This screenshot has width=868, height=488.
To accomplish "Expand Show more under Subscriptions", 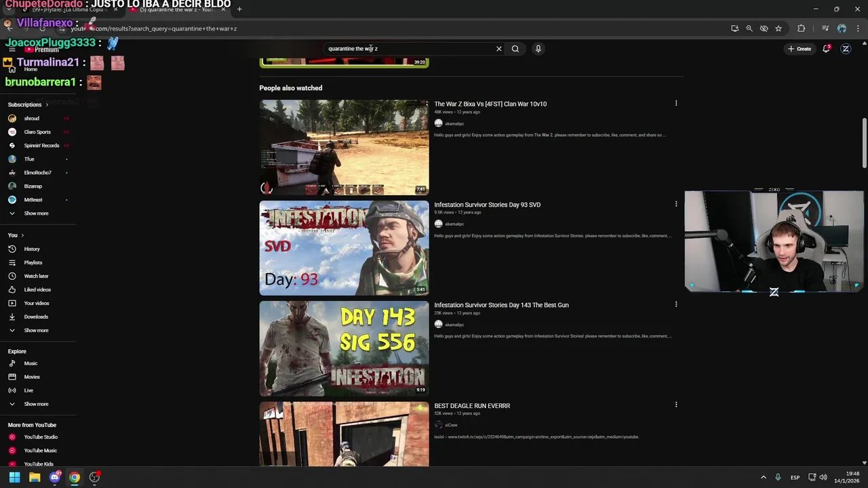I will pyautogui.click(x=37, y=213).
